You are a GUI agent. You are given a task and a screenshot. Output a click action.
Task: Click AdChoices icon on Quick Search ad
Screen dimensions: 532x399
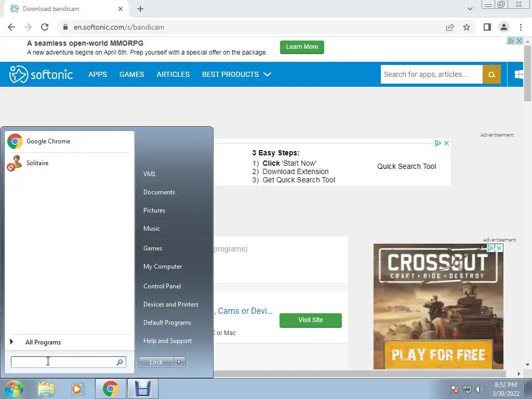coord(438,143)
